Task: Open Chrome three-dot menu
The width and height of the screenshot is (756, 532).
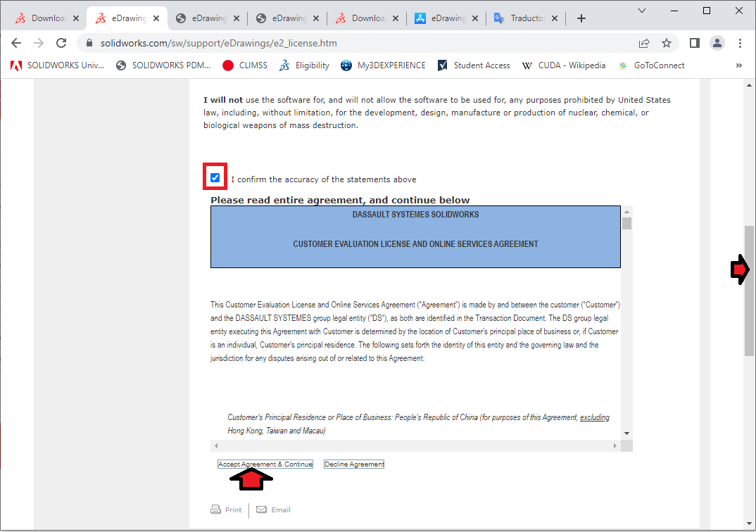Action: coord(740,43)
